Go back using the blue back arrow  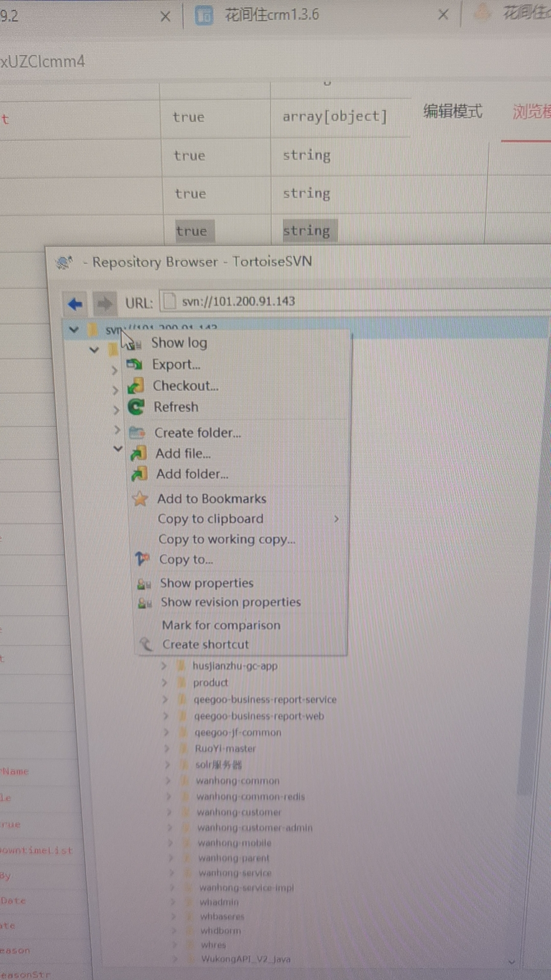point(76,304)
